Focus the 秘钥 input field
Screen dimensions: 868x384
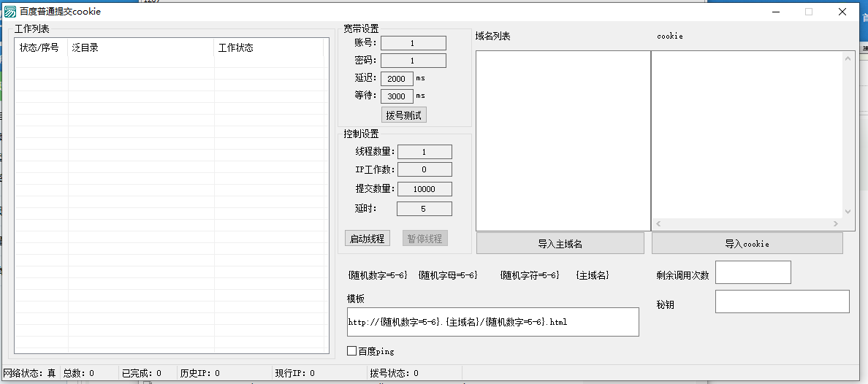click(783, 302)
